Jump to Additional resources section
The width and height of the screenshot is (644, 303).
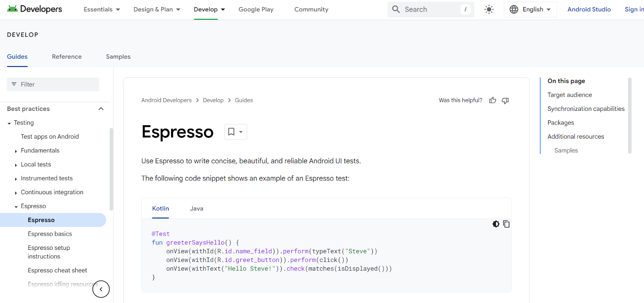coord(576,137)
